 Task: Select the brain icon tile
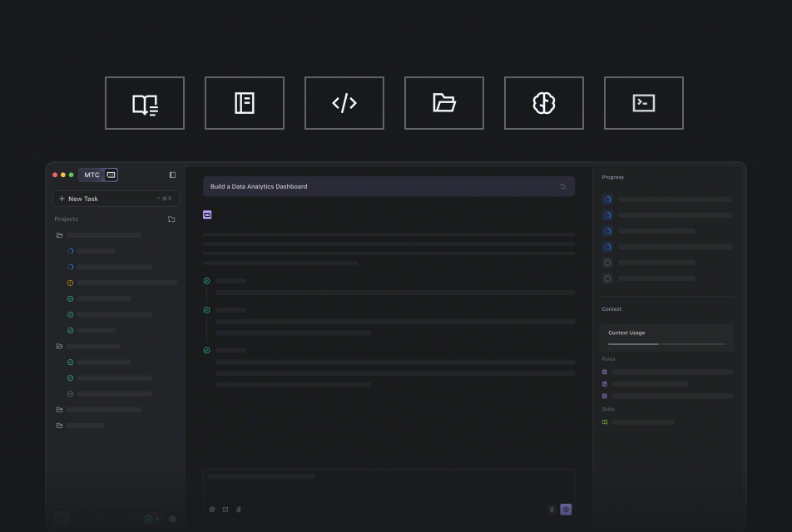tap(544, 103)
